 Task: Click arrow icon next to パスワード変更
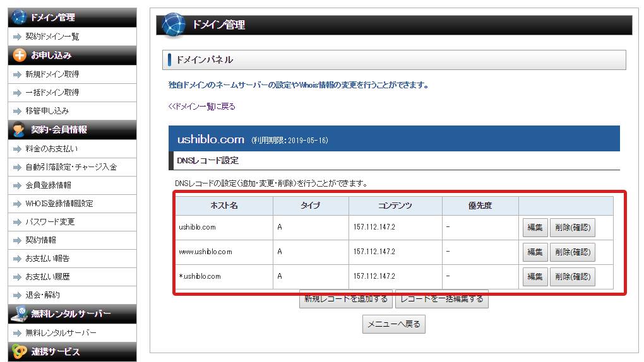pos(17,223)
